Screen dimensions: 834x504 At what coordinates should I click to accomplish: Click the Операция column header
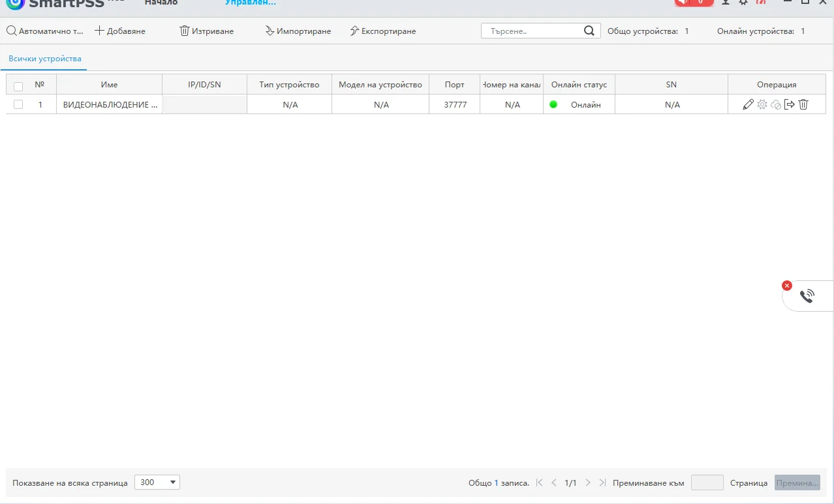(x=777, y=85)
